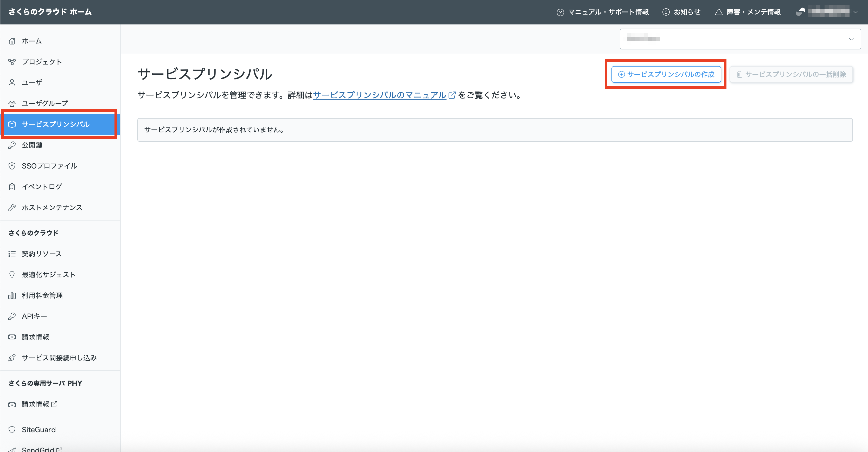Screen dimensions: 868x452
Task: Click the contract resources list icon
Action: click(12, 254)
